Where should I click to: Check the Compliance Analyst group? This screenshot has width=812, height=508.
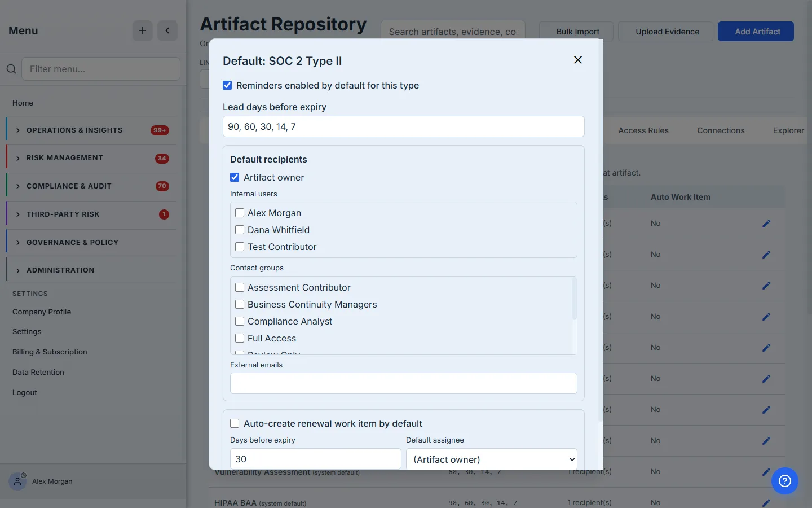240,321
